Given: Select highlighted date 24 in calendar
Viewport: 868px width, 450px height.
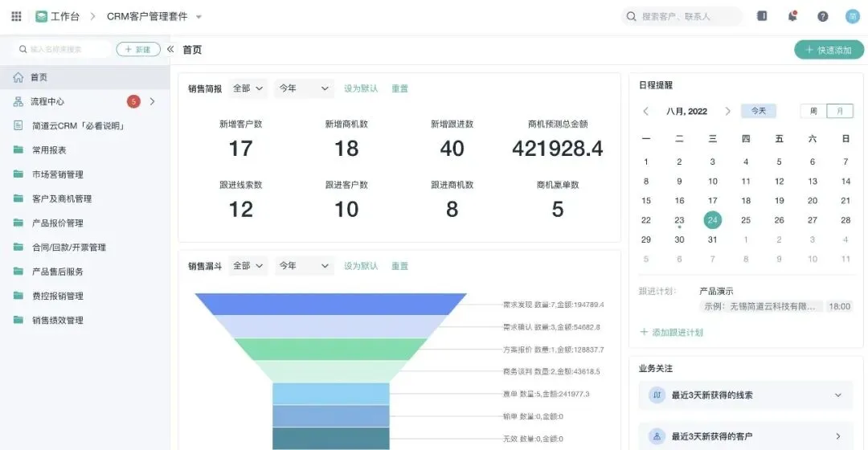Looking at the screenshot, I should (712, 220).
